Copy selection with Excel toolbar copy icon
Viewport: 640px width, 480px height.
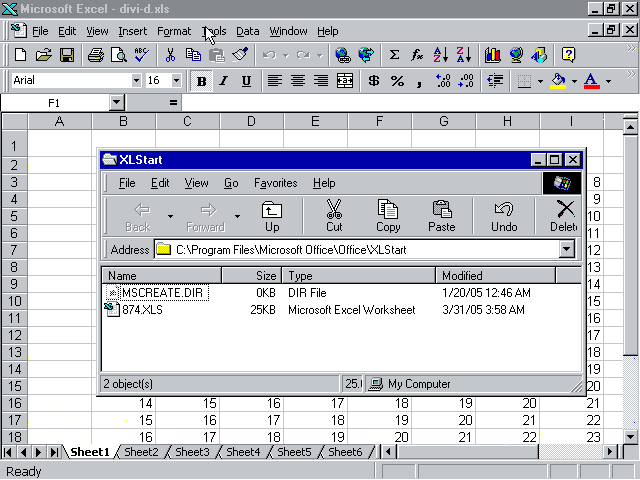click(x=193, y=55)
